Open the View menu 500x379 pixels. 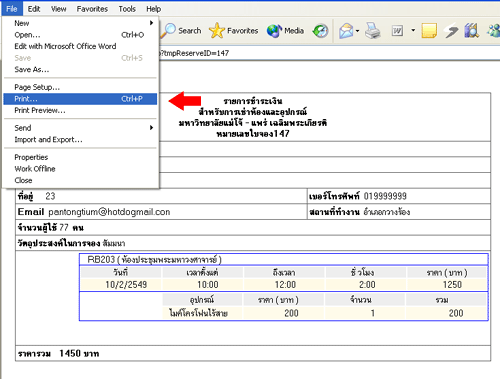58,9
